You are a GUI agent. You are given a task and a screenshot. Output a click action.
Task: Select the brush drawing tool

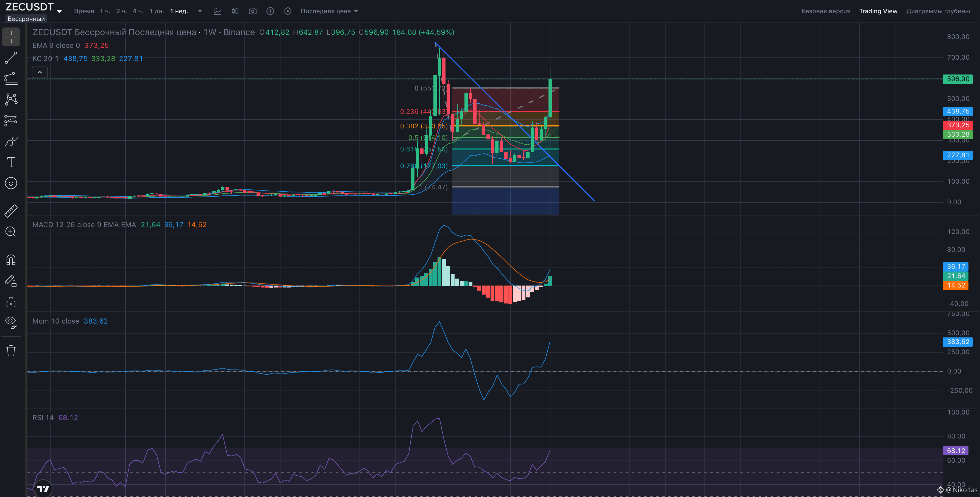[11, 141]
